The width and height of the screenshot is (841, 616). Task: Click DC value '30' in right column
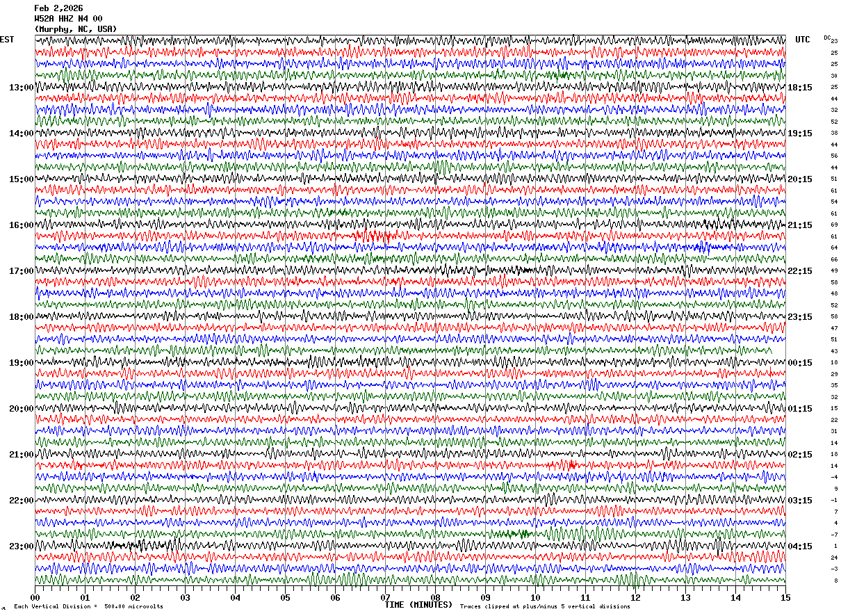(834, 76)
